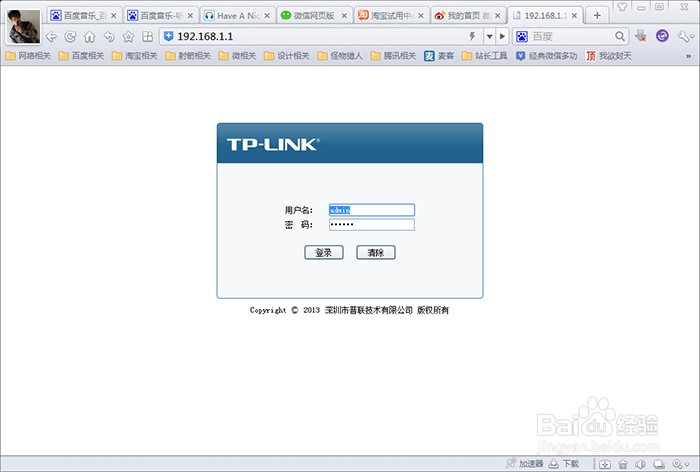Open the 麦客 bookmark
Image resolution: width=700 pixels, height=472 pixels.
pos(439,56)
